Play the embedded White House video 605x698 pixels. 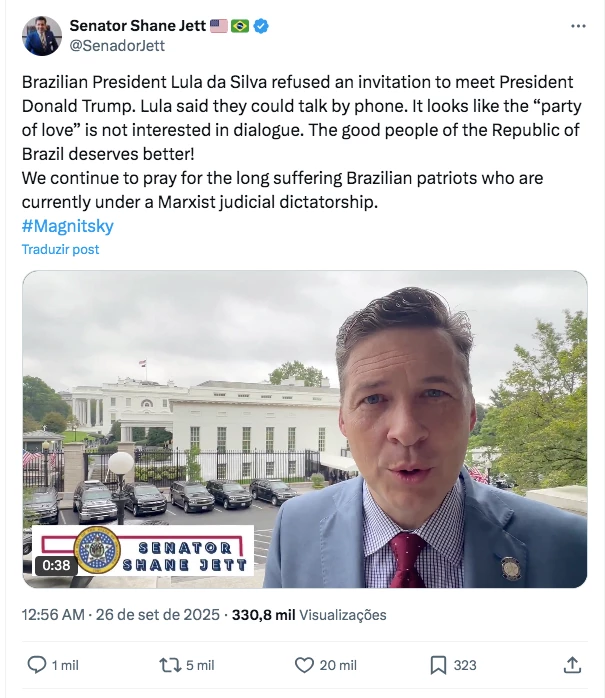point(304,429)
